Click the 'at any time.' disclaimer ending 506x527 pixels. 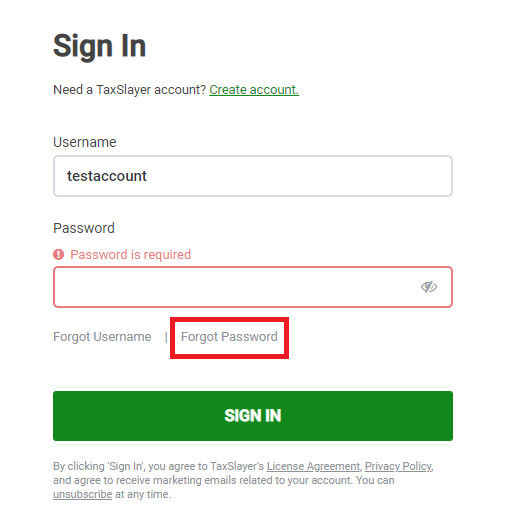click(x=143, y=494)
